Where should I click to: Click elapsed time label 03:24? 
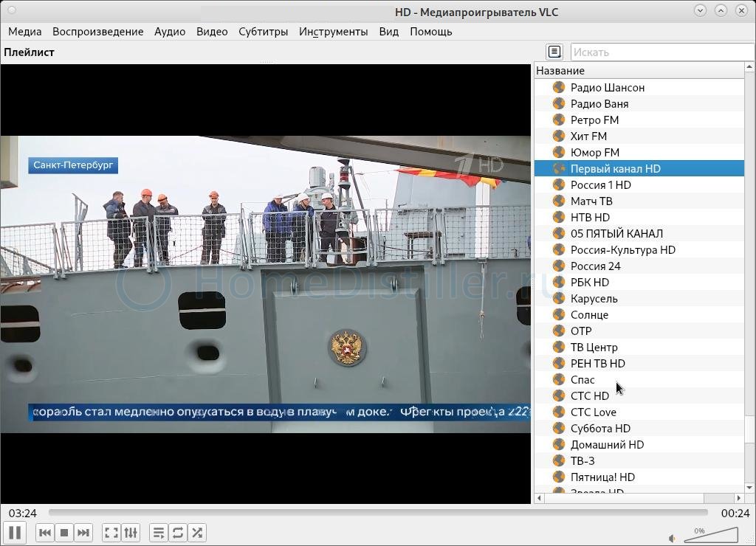23,514
